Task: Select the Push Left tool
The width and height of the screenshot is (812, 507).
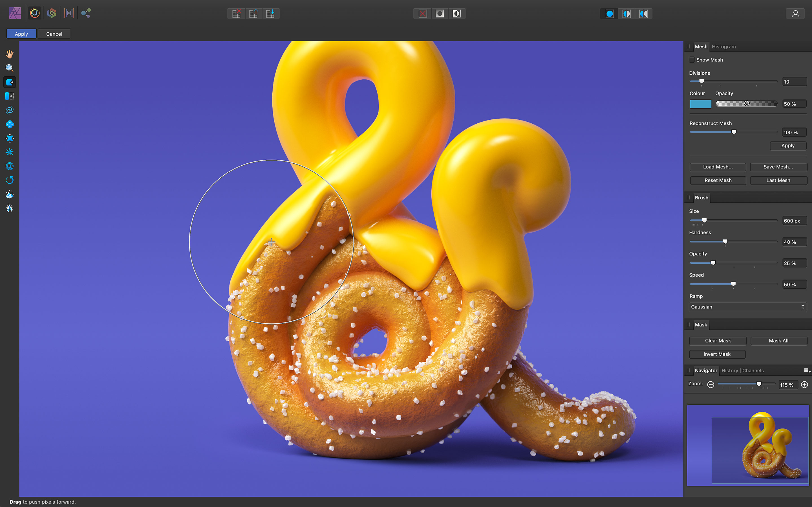Action: coord(10,96)
